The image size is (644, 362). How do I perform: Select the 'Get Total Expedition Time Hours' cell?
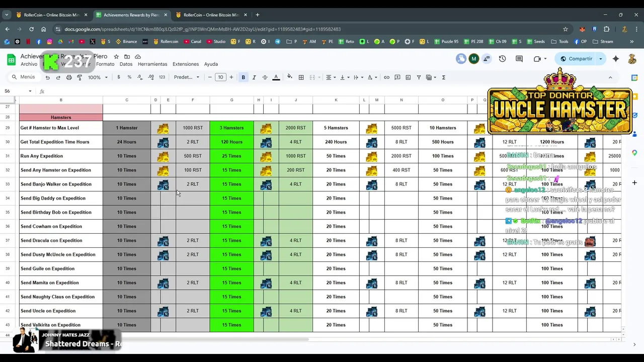click(x=61, y=142)
